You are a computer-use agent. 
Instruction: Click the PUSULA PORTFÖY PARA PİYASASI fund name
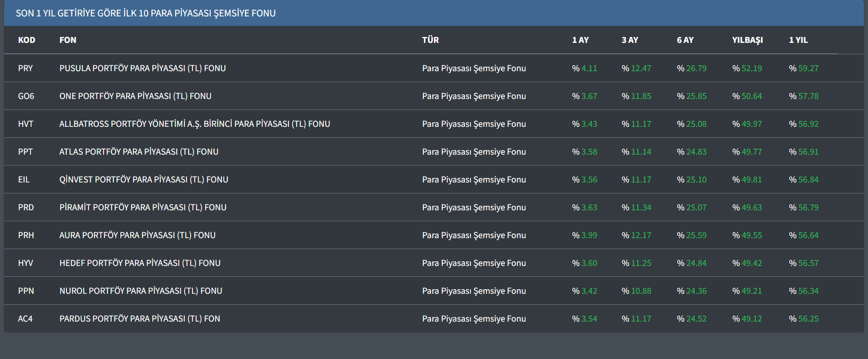pyautogui.click(x=142, y=68)
